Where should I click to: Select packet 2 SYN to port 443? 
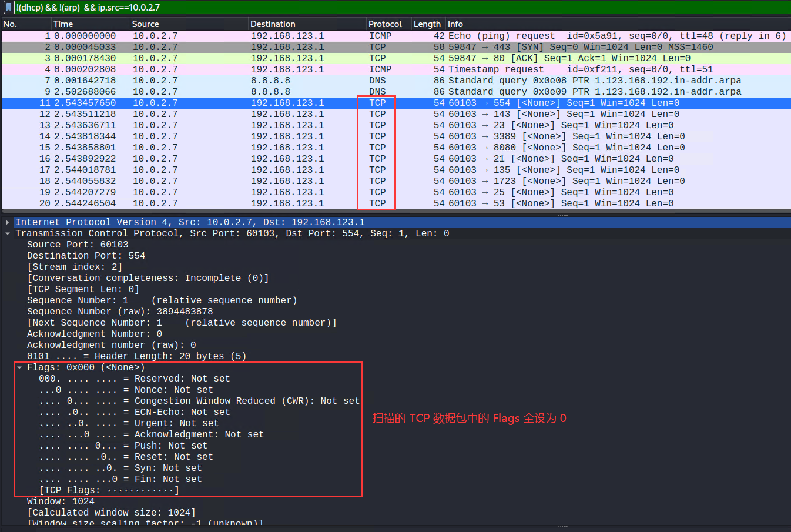395,47
